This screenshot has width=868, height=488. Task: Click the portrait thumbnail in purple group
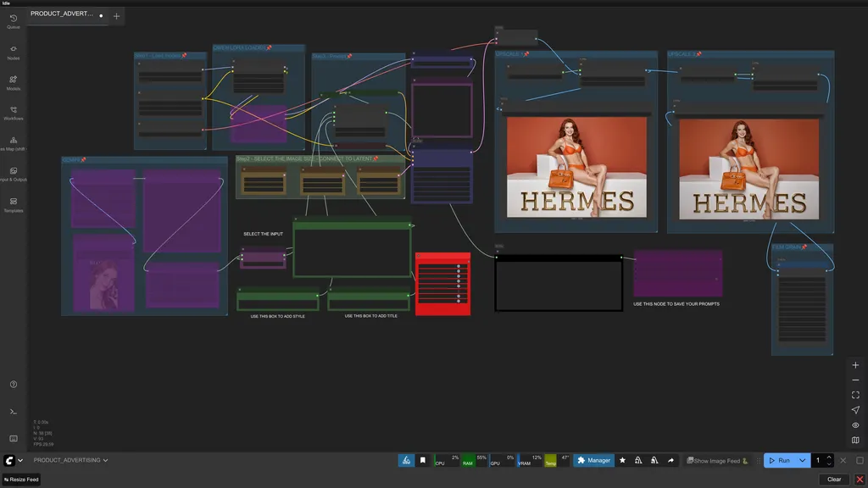coord(103,283)
